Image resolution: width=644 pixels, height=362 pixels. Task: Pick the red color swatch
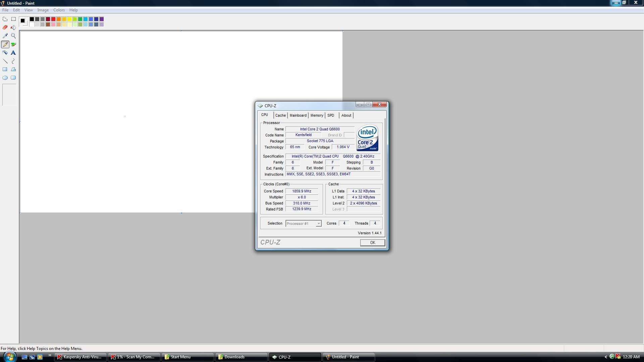(x=53, y=19)
